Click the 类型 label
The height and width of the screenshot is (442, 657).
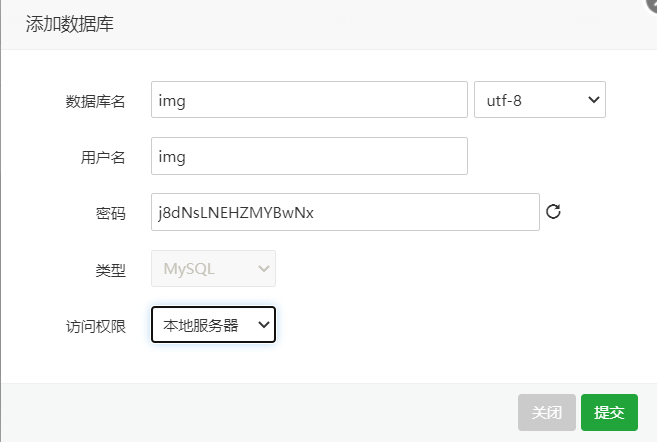coord(111,270)
